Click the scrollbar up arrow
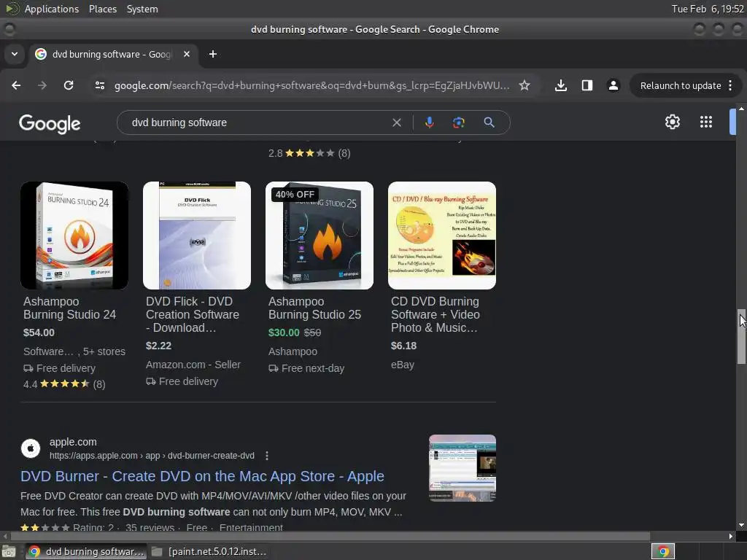This screenshot has height=560, width=747. [x=741, y=109]
